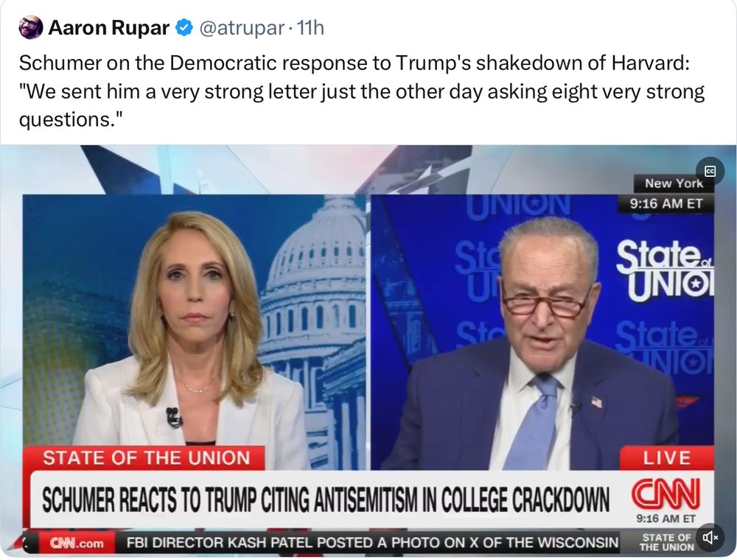Click the LIVE red badge

(x=666, y=458)
